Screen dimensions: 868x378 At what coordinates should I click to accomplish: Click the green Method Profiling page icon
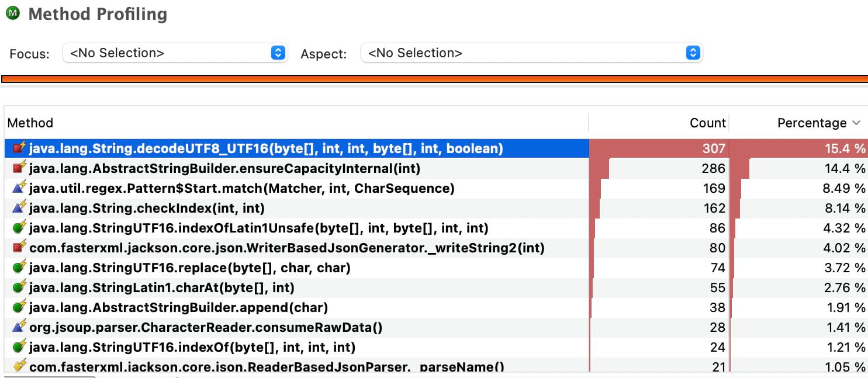(x=13, y=13)
